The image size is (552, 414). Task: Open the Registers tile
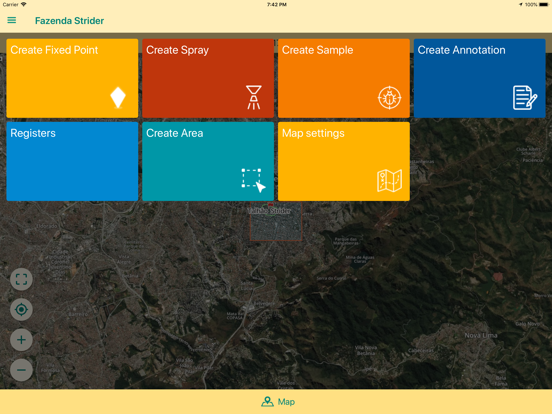click(72, 162)
